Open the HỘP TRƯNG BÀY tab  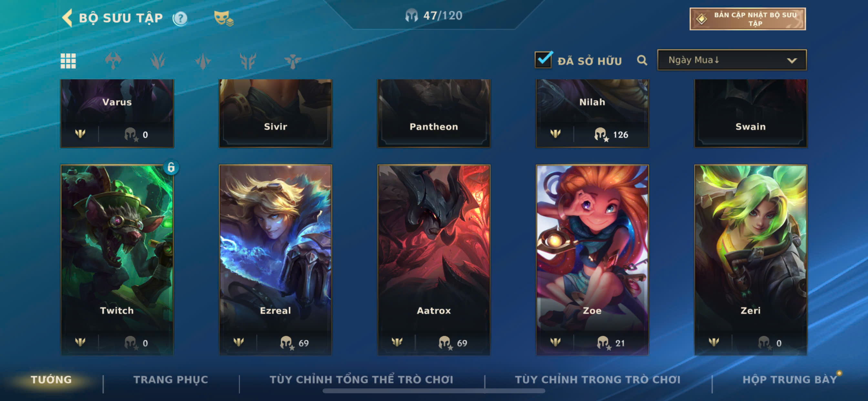pos(790,379)
